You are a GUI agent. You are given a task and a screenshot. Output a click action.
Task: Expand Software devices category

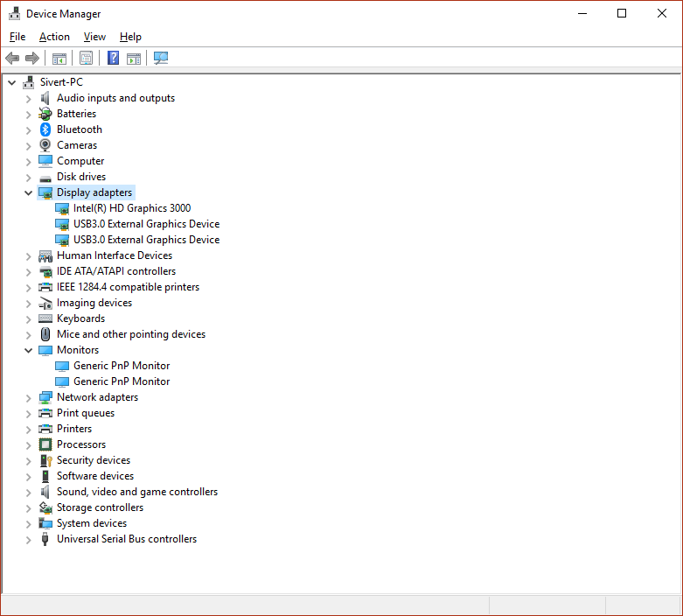pyautogui.click(x=28, y=477)
